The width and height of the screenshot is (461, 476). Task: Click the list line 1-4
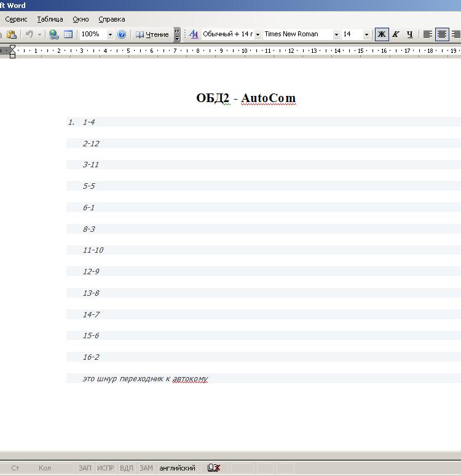89,122
